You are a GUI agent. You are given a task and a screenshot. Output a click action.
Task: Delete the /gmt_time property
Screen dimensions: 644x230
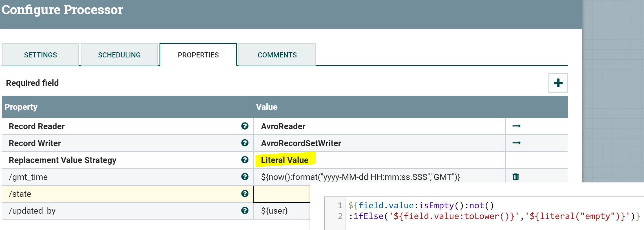tap(516, 177)
